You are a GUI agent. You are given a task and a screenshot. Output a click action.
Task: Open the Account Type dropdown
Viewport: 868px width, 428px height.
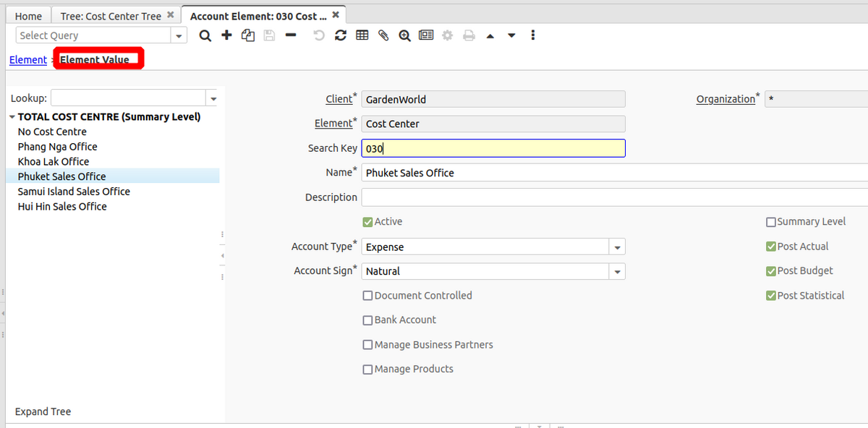tap(617, 247)
